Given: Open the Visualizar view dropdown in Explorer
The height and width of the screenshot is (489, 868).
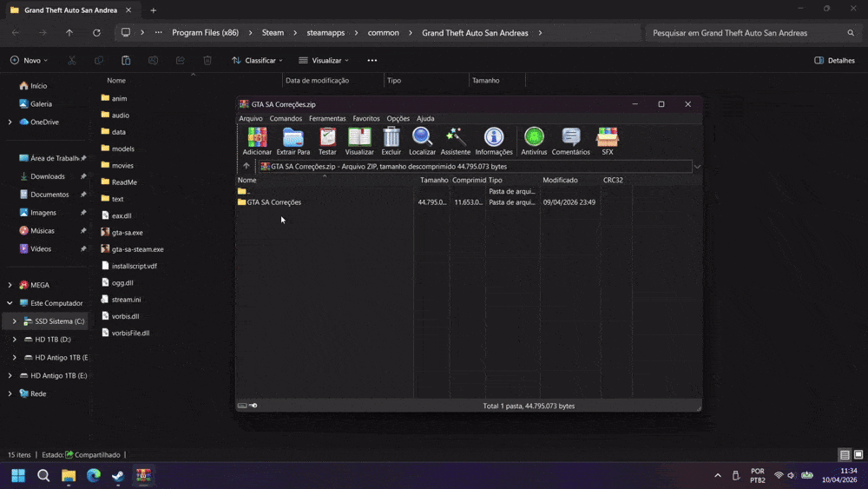Looking at the screenshot, I should pos(324,60).
